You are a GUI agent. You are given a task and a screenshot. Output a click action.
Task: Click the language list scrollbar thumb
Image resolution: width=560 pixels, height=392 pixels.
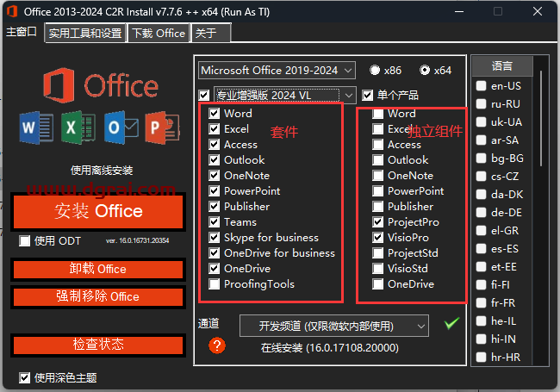541,118
